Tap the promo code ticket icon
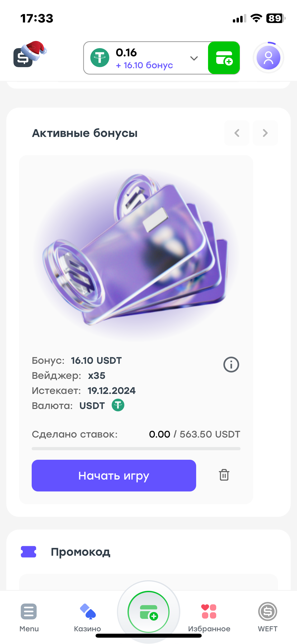Image resolution: width=297 pixels, height=644 pixels. [29, 552]
